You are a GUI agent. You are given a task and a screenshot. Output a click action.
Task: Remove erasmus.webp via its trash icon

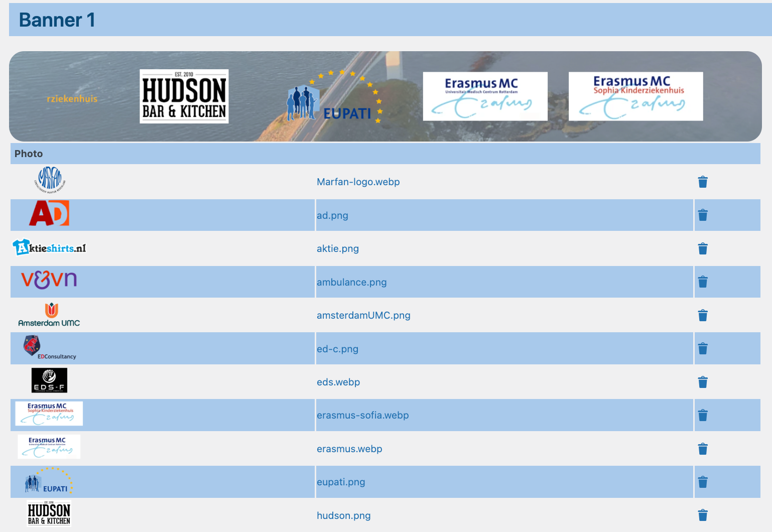pyautogui.click(x=703, y=449)
